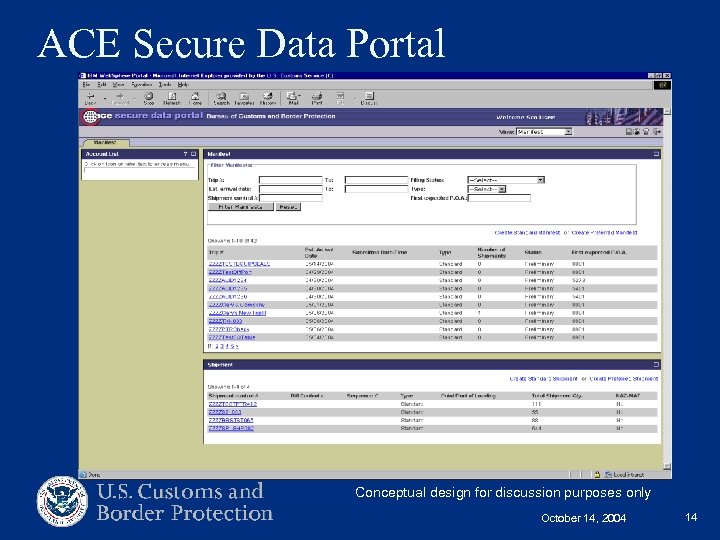Image resolution: width=720 pixels, height=540 pixels.
Task: Open the View menu
Action: click(x=118, y=84)
